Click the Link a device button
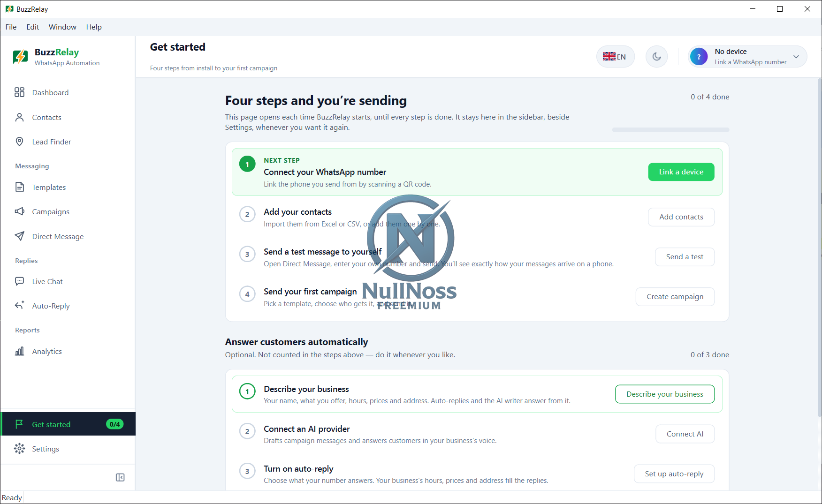Screen dimensions: 822x504 tap(681, 172)
